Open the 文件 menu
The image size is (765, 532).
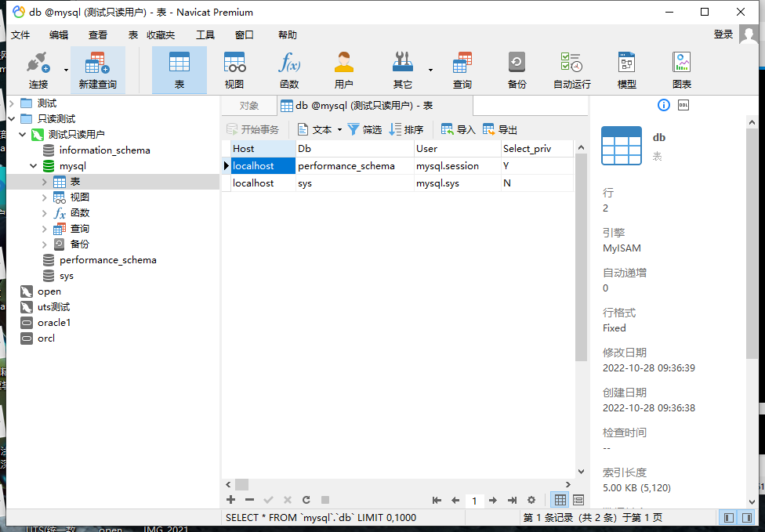20,35
